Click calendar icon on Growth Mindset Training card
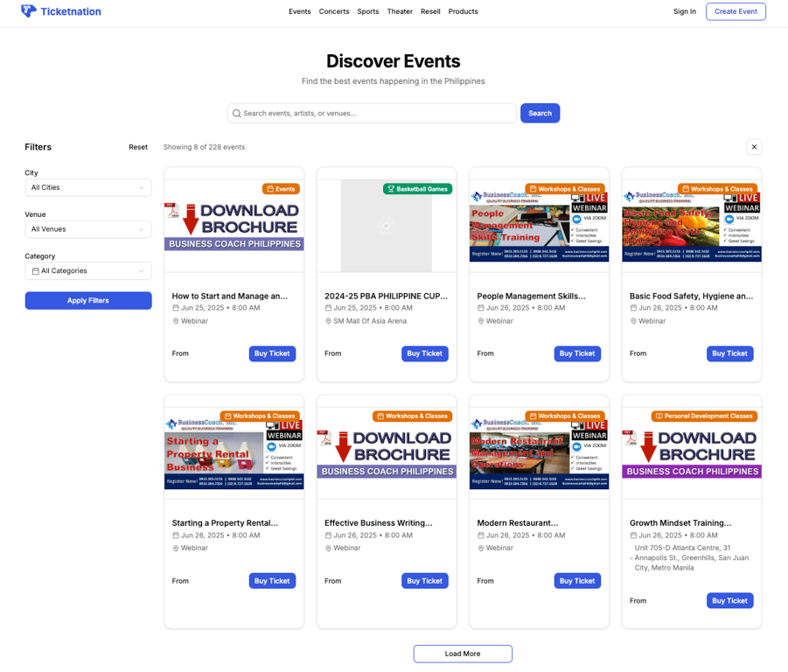The height and width of the screenshot is (672, 788). tap(633, 535)
